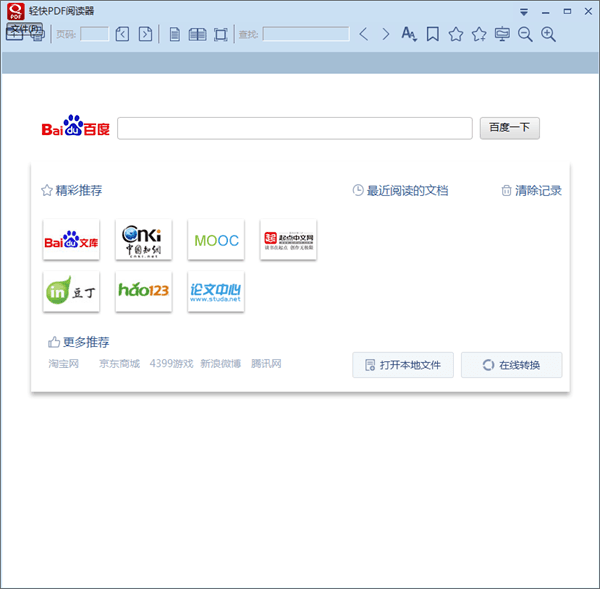The height and width of the screenshot is (589, 600).
Task: Minimize the reader window
Action: click(x=546, y=13)
